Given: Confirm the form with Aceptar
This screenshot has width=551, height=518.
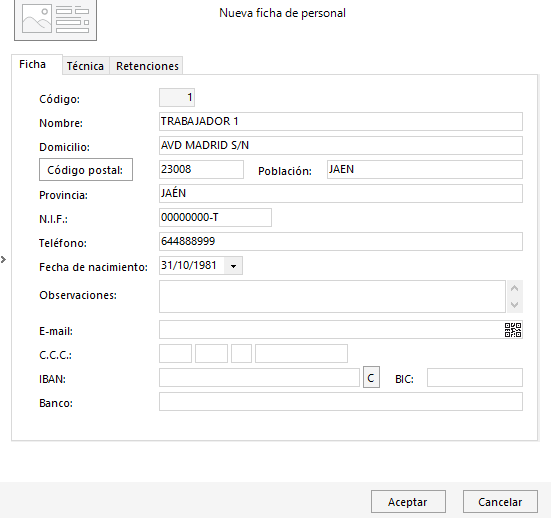Looking at the screenshot, I should coord(408,502).
